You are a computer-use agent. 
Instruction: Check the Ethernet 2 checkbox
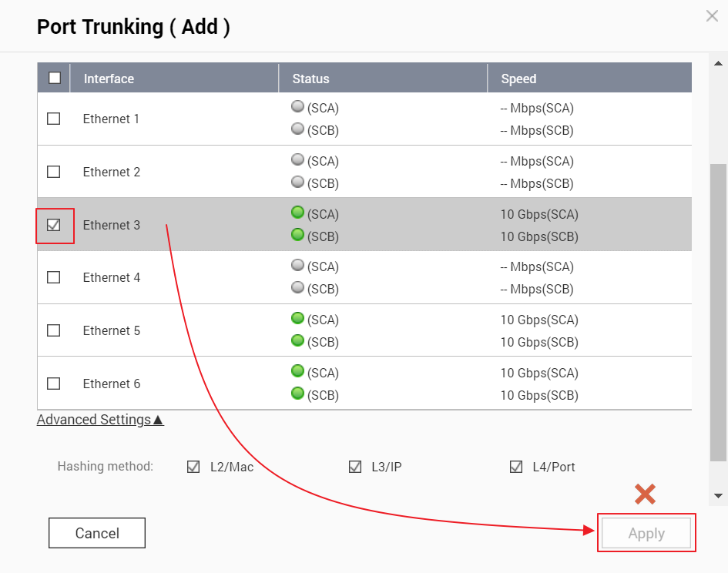(53, 172)
